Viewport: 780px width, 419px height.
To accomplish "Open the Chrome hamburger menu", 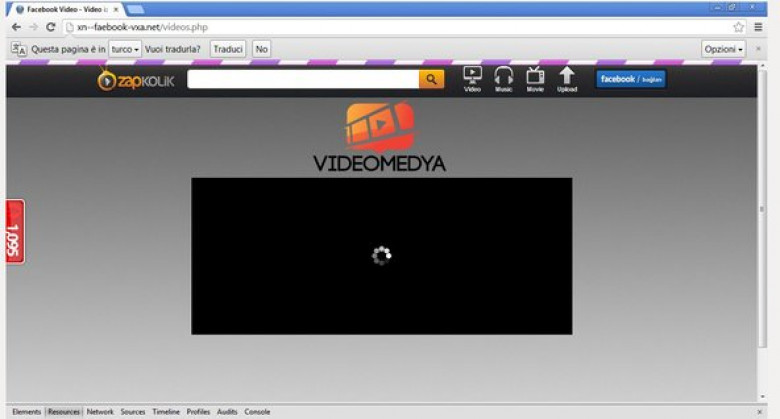I will coord(758,27).
